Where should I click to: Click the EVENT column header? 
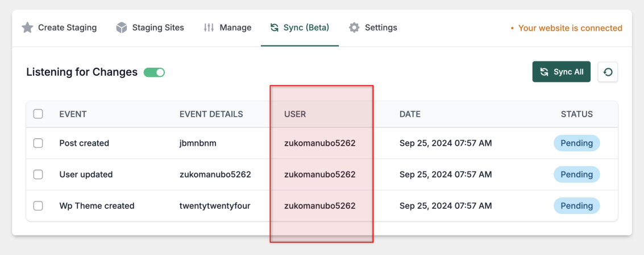point(73,114)
